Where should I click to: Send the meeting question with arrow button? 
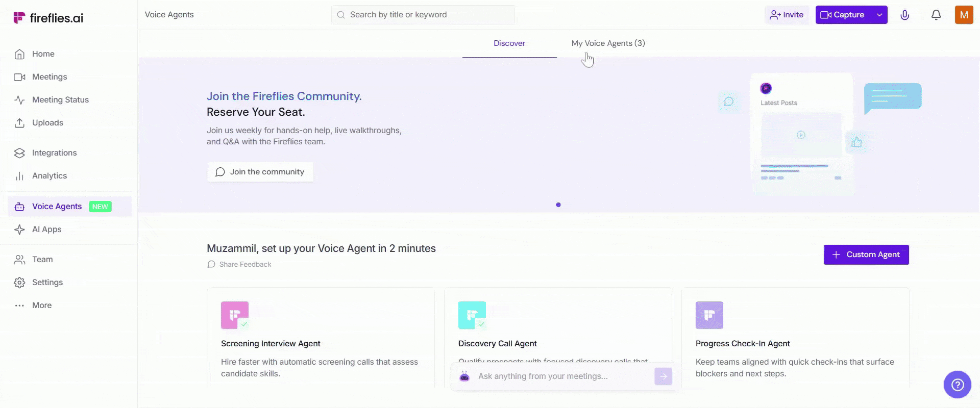pos(663,376)
